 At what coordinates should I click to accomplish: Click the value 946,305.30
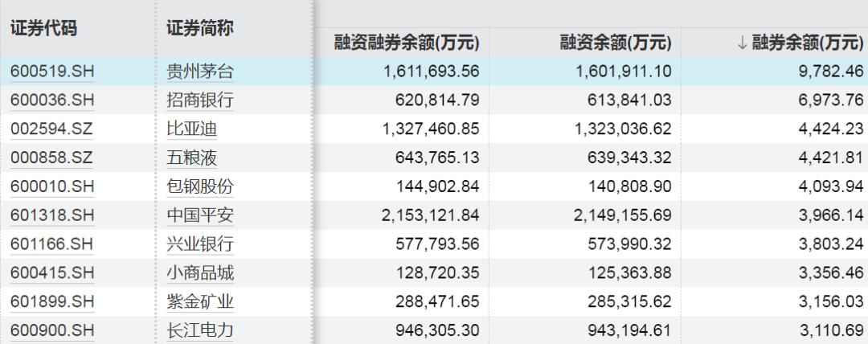click(x=437, y=330)
